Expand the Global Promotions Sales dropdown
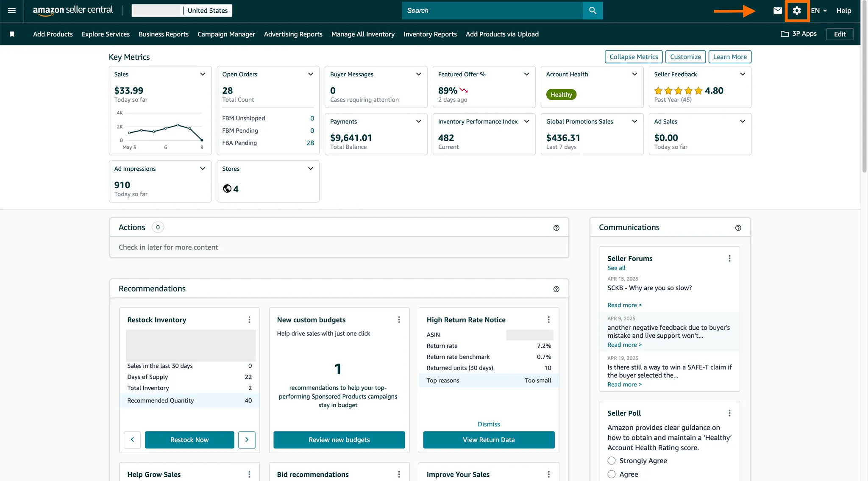The width and height of the screenshot is (868, 481). click(634, 122)
